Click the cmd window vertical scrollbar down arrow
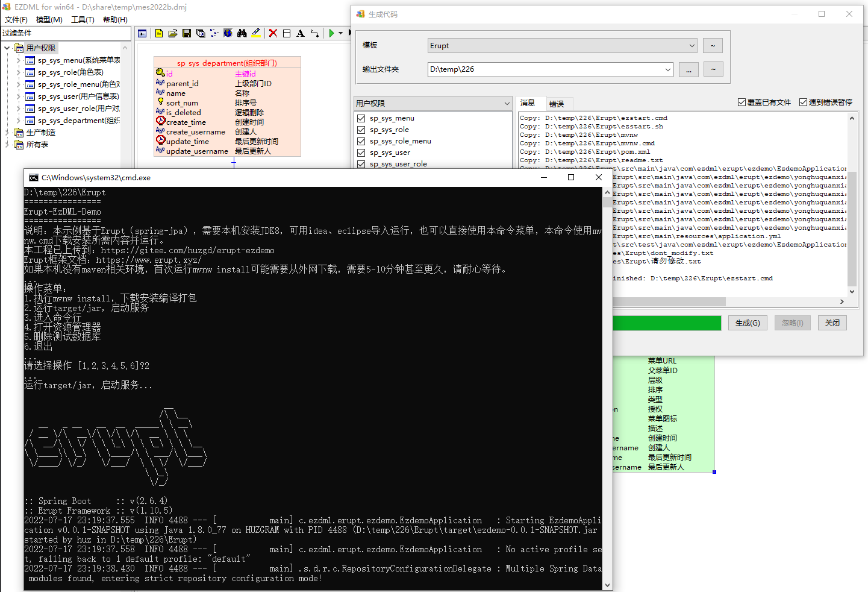Image resolution: width=868 pixels, height=592 pixels. (x=607, y=585)
